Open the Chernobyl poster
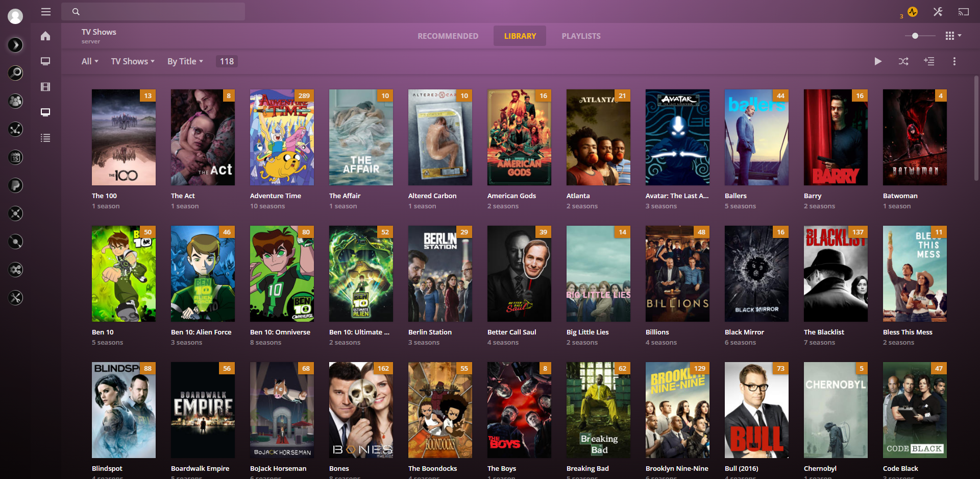This screenshot has height=479, width=980. coord(836,410)
